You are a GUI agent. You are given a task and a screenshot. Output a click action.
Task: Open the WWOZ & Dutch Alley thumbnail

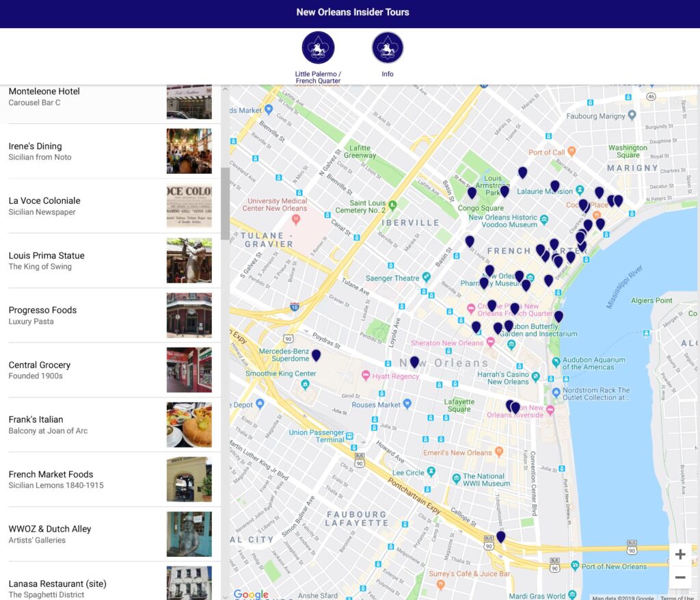coord(189,534)
